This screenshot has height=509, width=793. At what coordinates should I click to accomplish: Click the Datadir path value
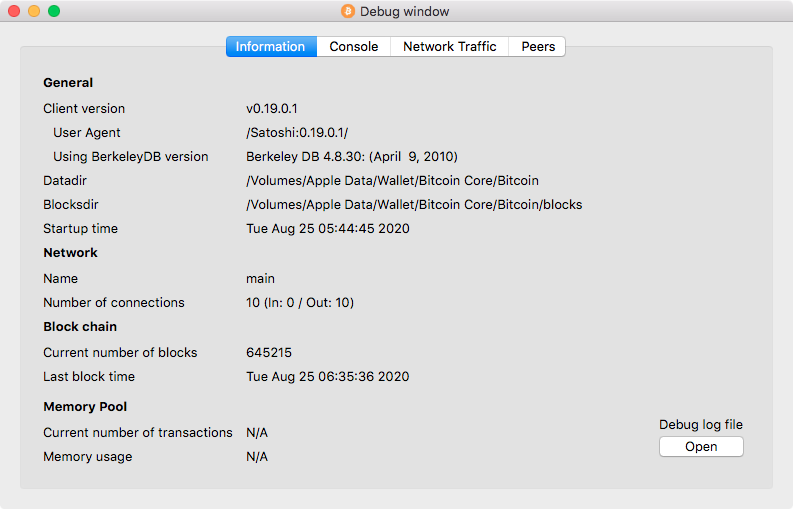click(392, 181)
